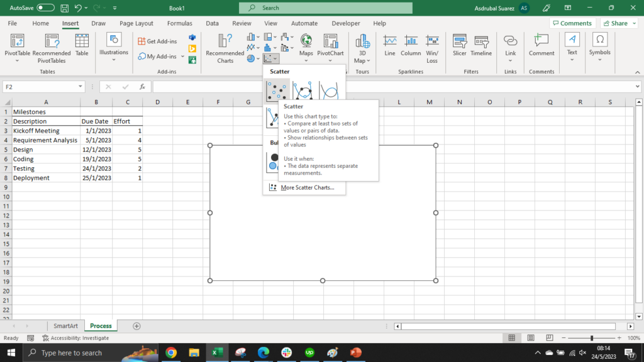This screenshot has width=644, height=362.
Task: Switch to the Formulas ribbon tab
Action: pyautogui.click(x=179, y=23)
